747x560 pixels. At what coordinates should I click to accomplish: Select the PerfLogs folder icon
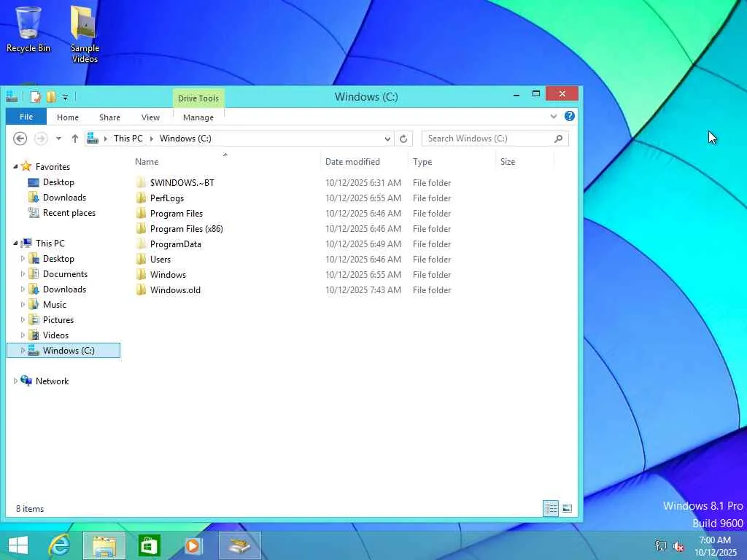coord(141,198)
